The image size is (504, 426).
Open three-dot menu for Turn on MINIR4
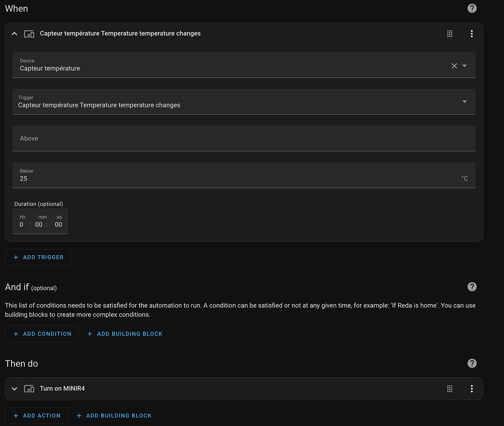pyautogui.click(x=472, y=388)
